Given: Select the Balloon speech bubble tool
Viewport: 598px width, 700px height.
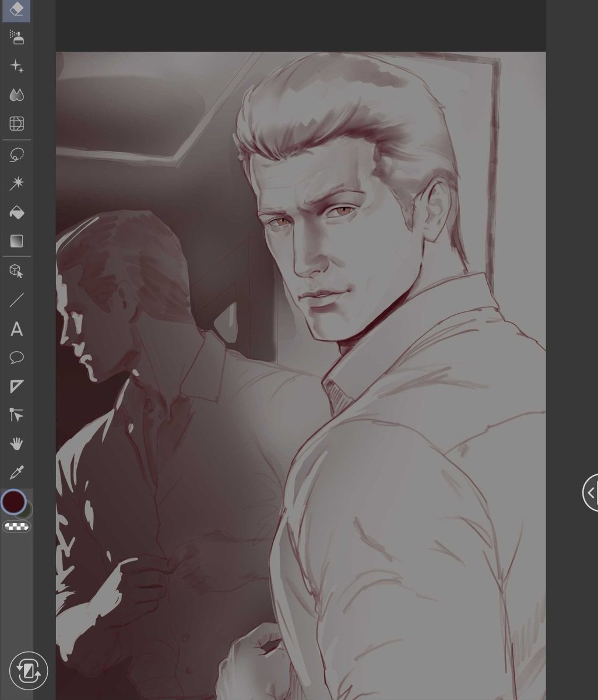Looking at the screenshot, I should pyautogui.click(x=16, y=358).
